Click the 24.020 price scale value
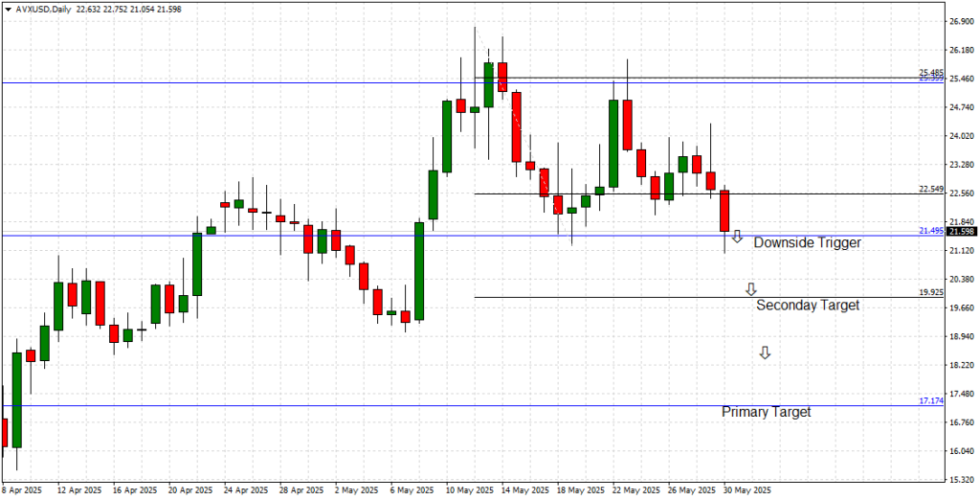Viewport: 980px width, 500px height. (x=961, y=136)
